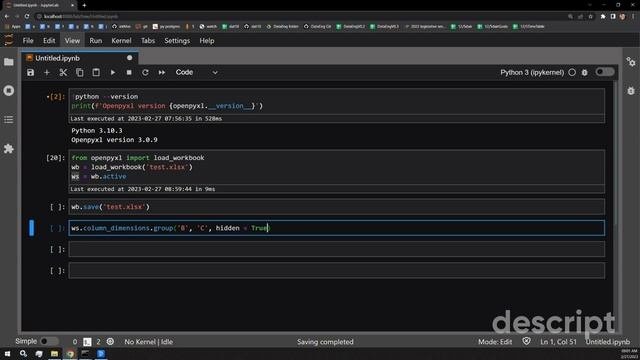The width and height of the screenshot is (640, 360).
Task: Run the selected cell with play icon
Action: point(113,72)
